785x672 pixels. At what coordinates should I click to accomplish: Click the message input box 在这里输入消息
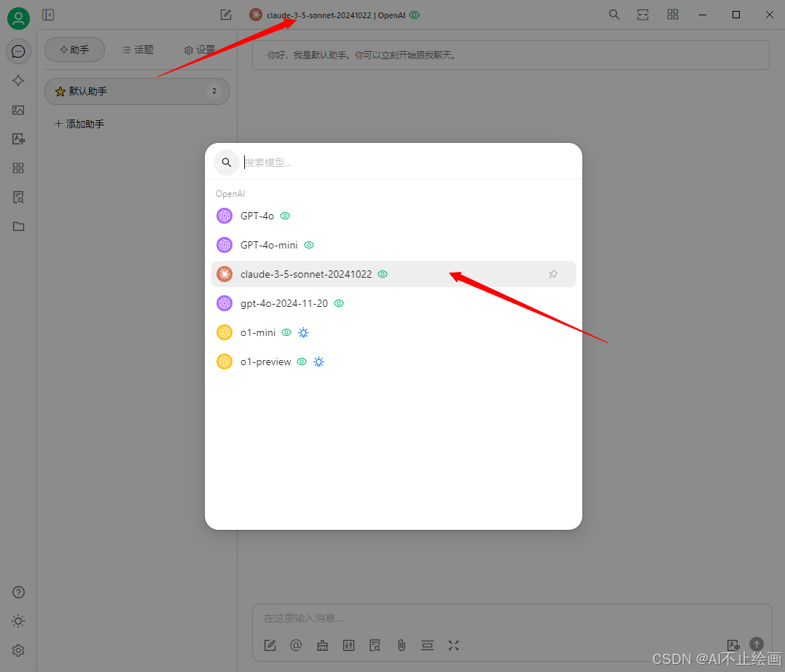(512, 618)
